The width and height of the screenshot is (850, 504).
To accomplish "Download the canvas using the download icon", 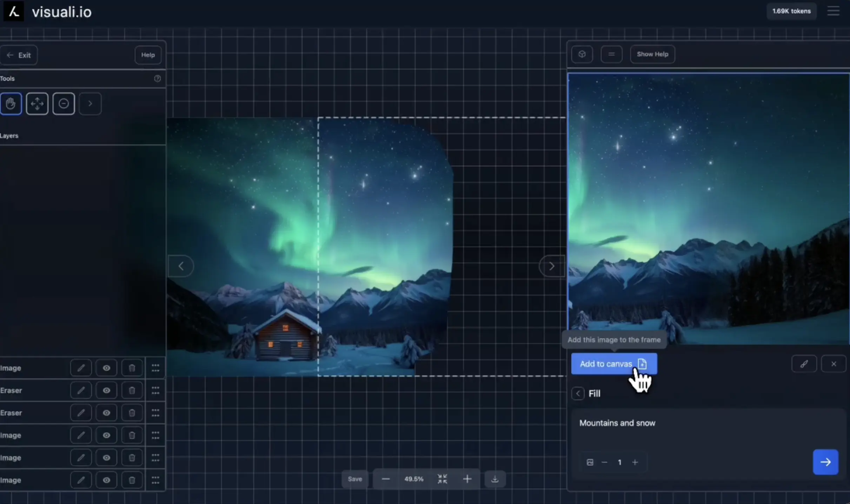I will point(495,479).
